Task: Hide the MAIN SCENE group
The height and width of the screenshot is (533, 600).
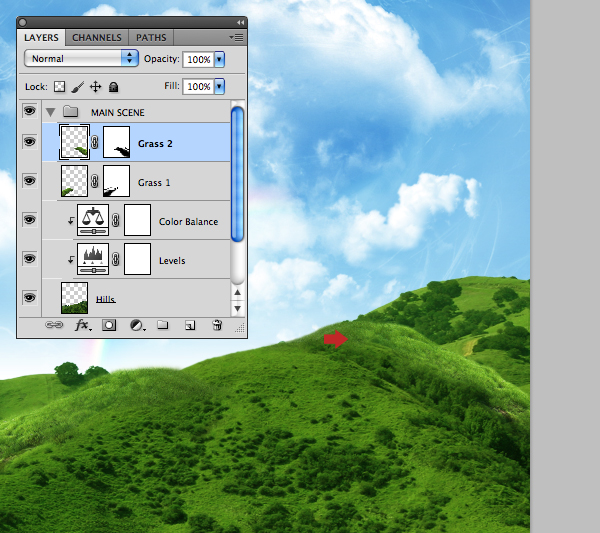Action: (x=29, y=111)
